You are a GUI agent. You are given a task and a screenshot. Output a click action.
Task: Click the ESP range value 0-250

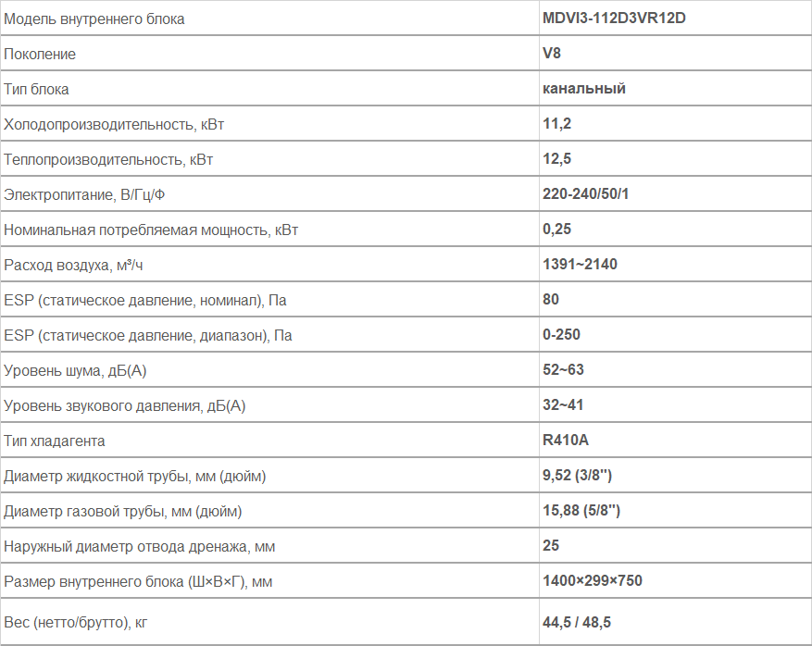coord(561,335)
